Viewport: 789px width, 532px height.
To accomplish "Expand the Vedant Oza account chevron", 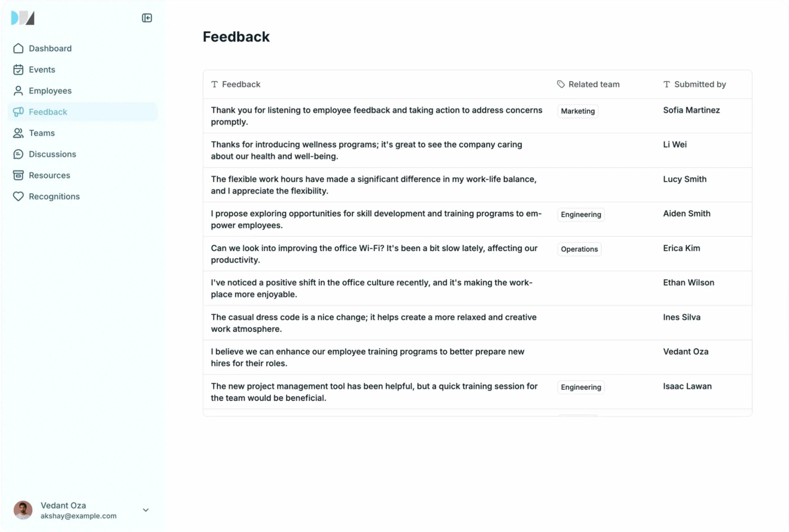I will point(146,510).
